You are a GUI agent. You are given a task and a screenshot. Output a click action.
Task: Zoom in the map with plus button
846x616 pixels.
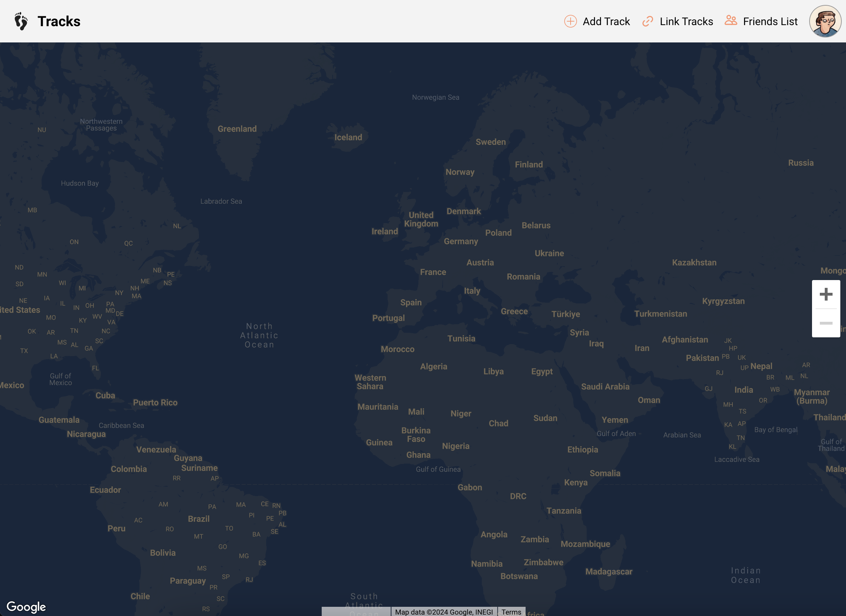tap(826, 294)
